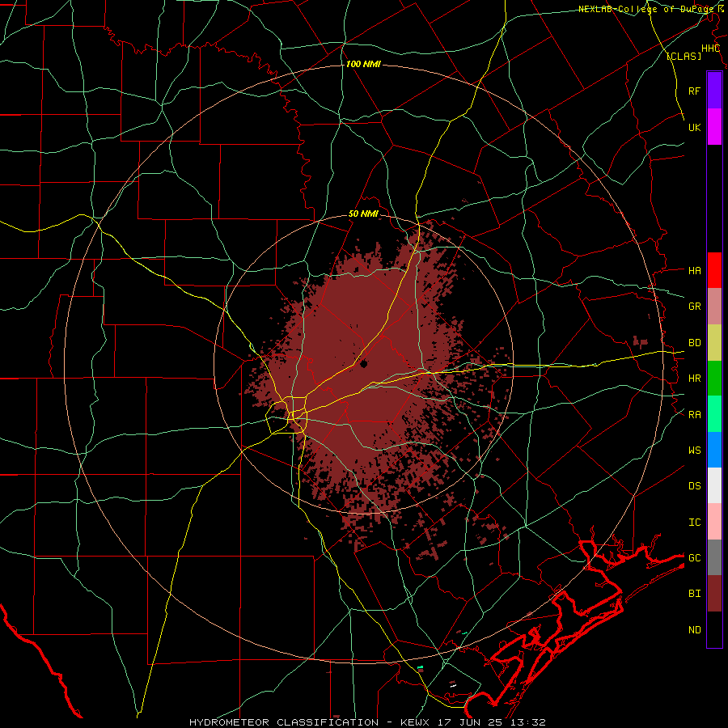
Task: Click the blue WS legend swatch
Action: 714,450
